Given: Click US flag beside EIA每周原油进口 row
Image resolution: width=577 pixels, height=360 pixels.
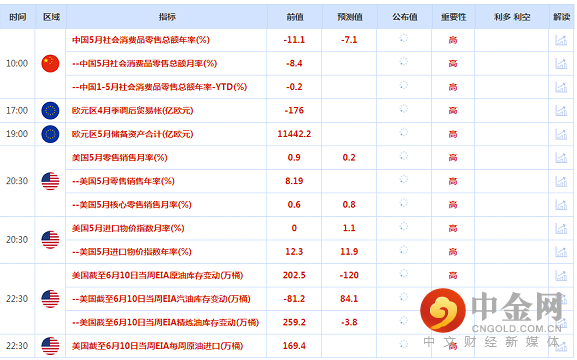Looking at the screenshot, I should (50, 346).
